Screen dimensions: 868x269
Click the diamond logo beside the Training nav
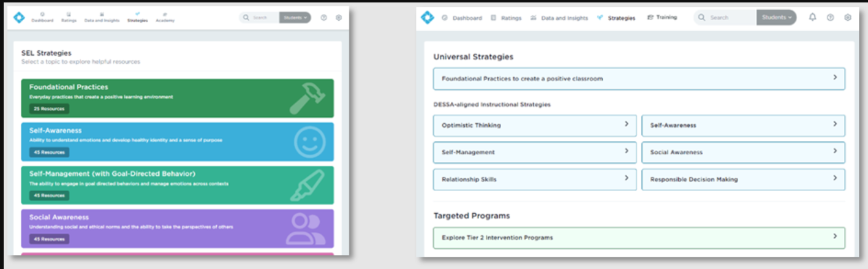click(x=427, y=18)
